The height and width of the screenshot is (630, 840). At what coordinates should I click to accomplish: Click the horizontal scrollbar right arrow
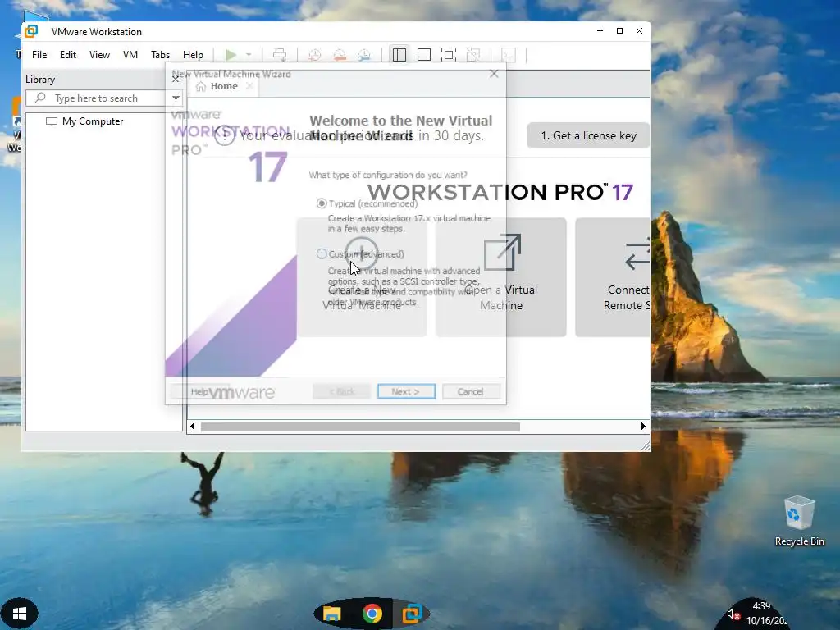(643, 427)
